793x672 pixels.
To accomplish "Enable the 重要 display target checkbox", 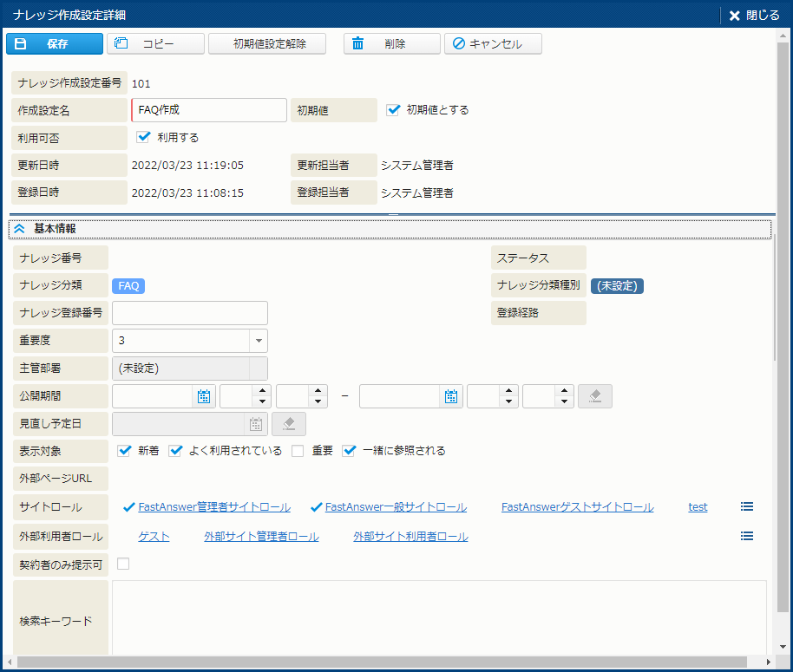I will tap(298, 451).
